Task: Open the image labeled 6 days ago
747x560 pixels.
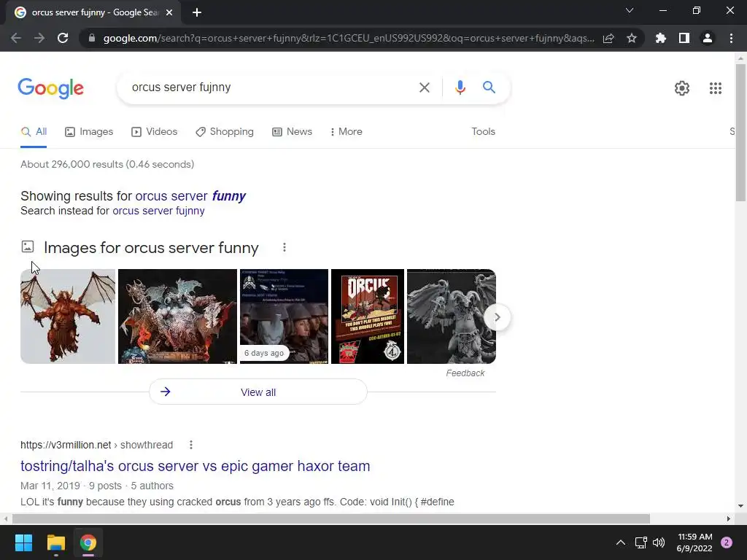Action: [284, 316]
